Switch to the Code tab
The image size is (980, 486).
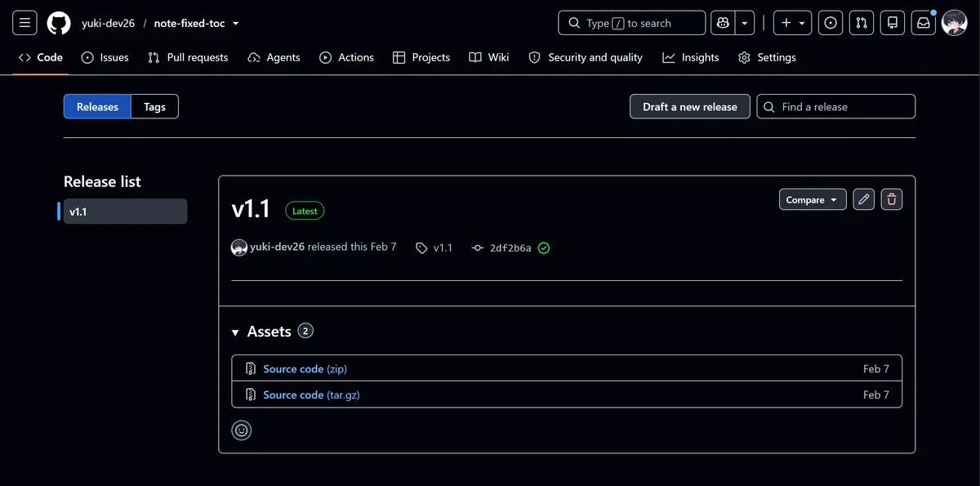(x=41, y=57)
